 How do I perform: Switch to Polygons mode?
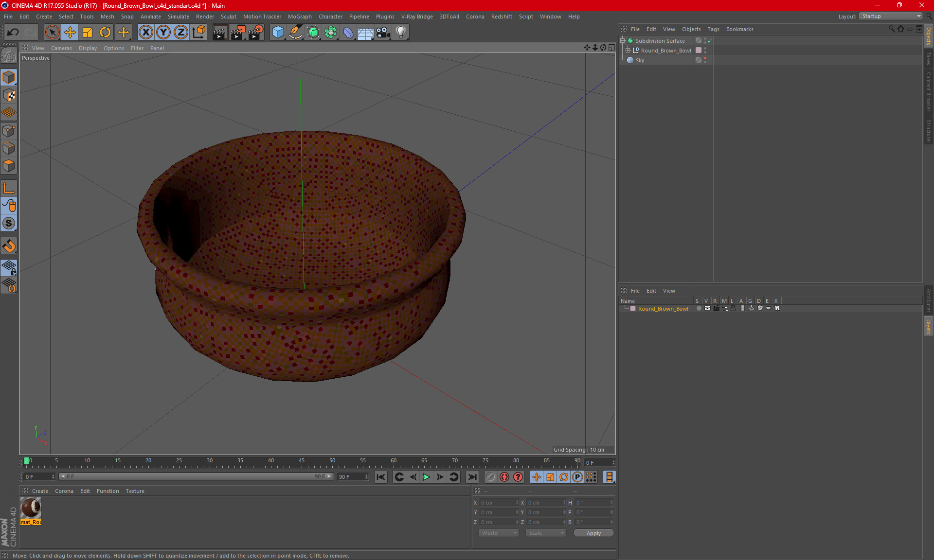[9, 166]
